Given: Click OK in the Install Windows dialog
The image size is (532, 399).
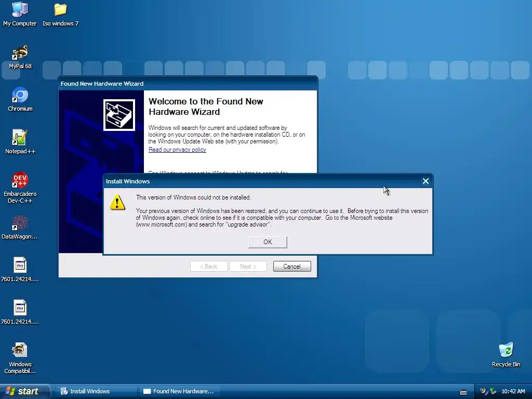Looking at the screenshot, I should point(268,242).
